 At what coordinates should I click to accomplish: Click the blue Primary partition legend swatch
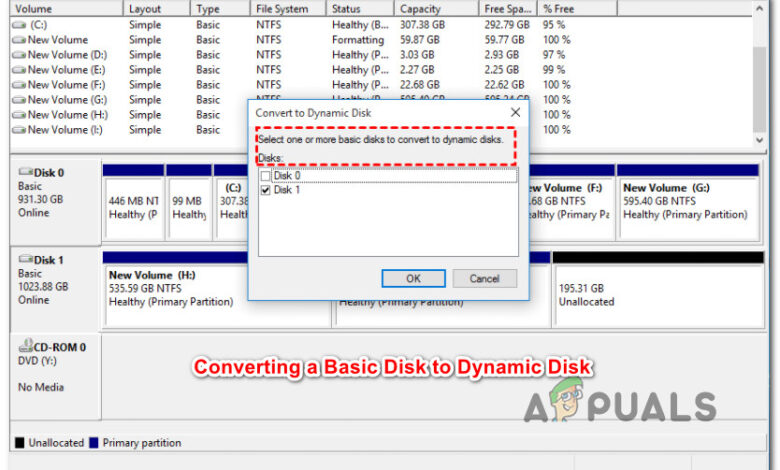[94, 443]
